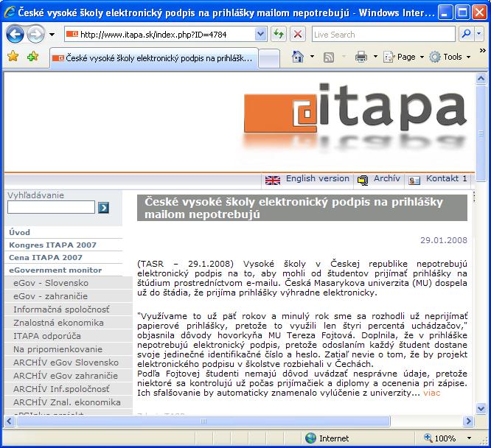This screenshot has height=448, width=491.
Task: Open ARCHÍV eGov Slovensko item
Action: pyautogui.click(x=69, y=363)
